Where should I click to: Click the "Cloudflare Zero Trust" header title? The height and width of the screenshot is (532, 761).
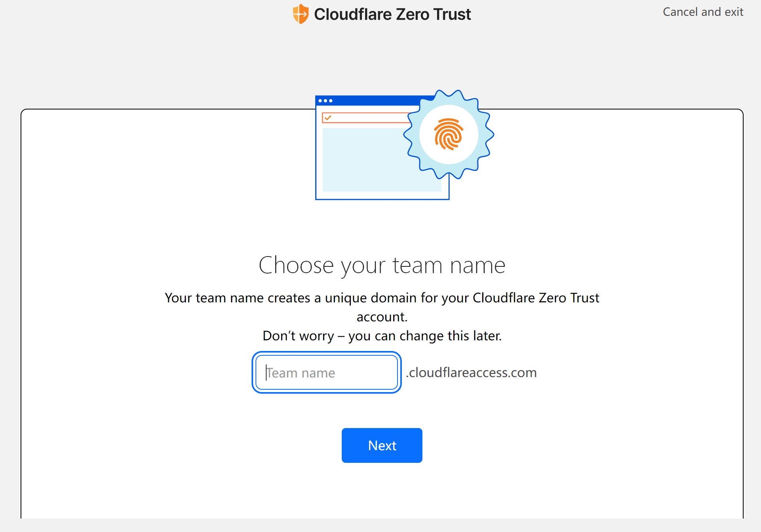(x=392, y=14)
